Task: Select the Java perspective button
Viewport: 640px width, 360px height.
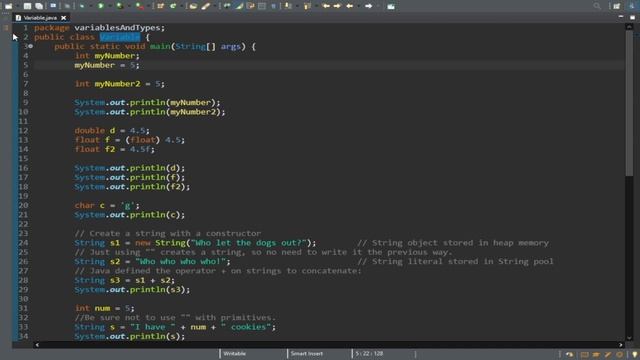Action: 632,6
